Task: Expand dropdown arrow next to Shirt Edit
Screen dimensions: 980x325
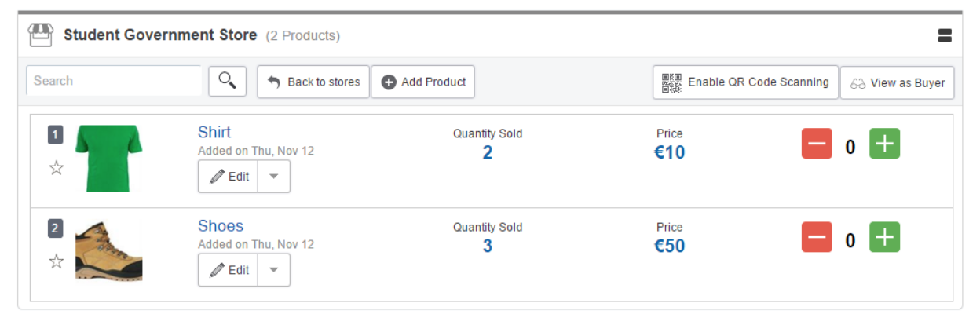Action: tap(274, 177)
